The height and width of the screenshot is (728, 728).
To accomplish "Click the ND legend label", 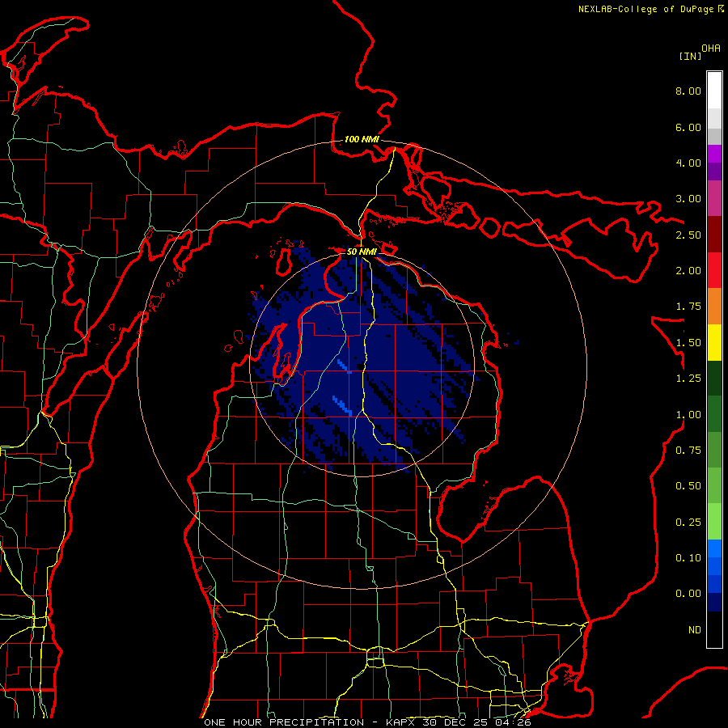I will [695, 630].
